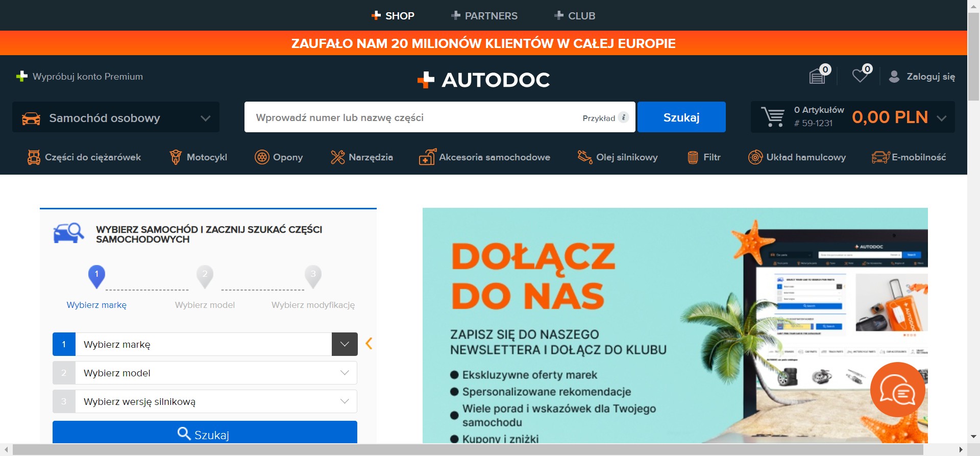The width and height of the screenshot is (980, 456).
Task: Click the horizontal scrollbar at the bottom of the page
Action: (468, 450)
